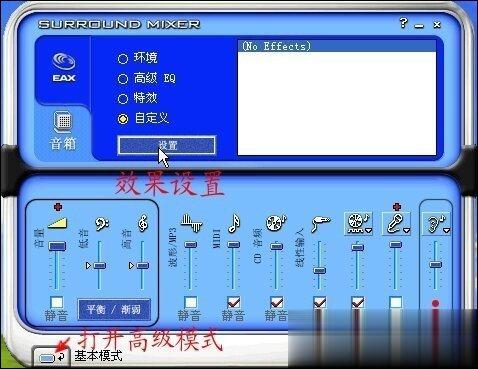Switch to the 音箱 speakers tab

[x=63, y=131]
